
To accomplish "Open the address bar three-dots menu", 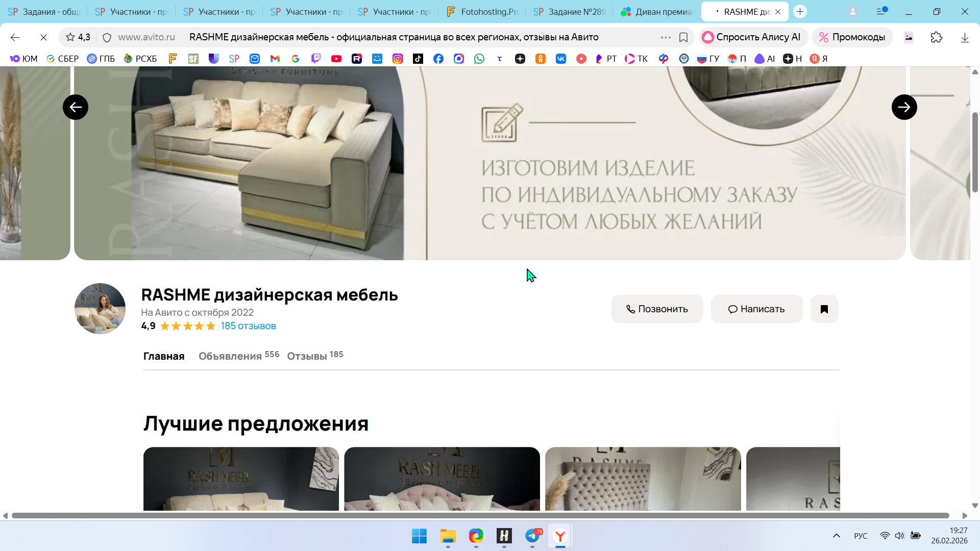I will (x=665, y=37).
